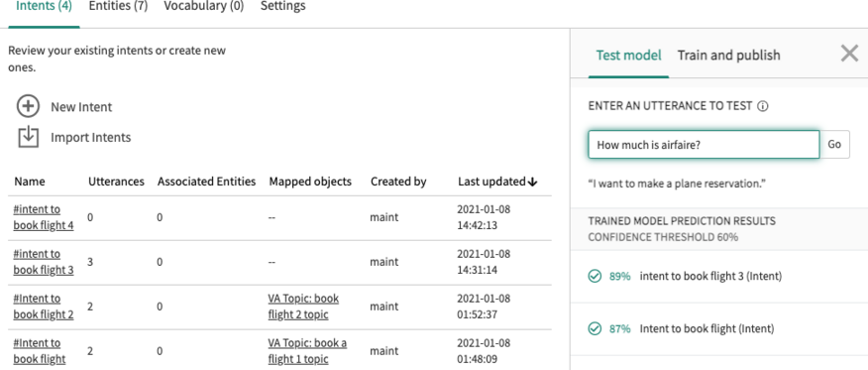Viewport: 868px width, 370px height.
Task: Click the Last updated sort arrow
Action: 532,183
